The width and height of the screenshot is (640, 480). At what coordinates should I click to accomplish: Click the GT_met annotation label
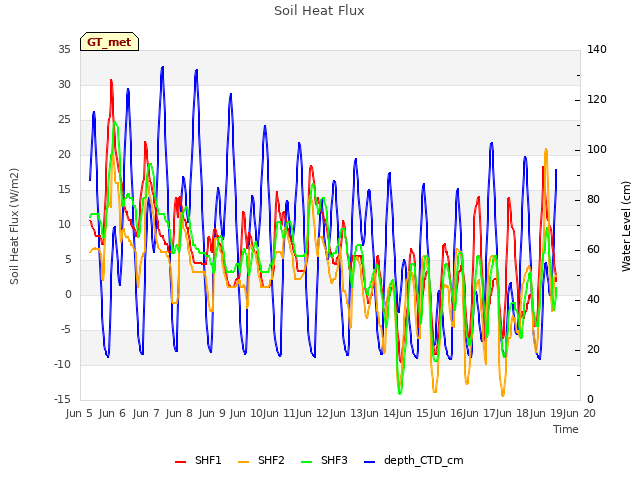pos(109,42)
